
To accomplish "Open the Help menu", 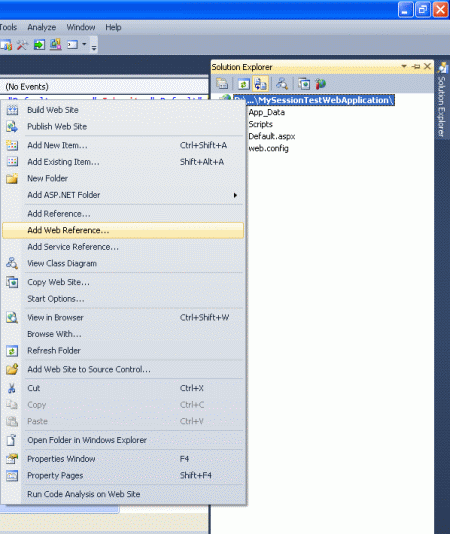I will click(113, 27).
